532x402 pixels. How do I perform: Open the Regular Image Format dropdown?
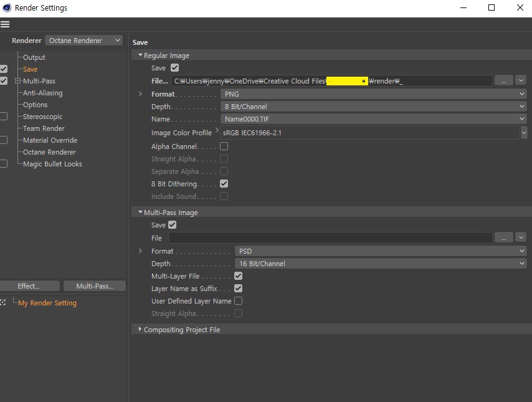pyautogui.click(x=374, y=94)
